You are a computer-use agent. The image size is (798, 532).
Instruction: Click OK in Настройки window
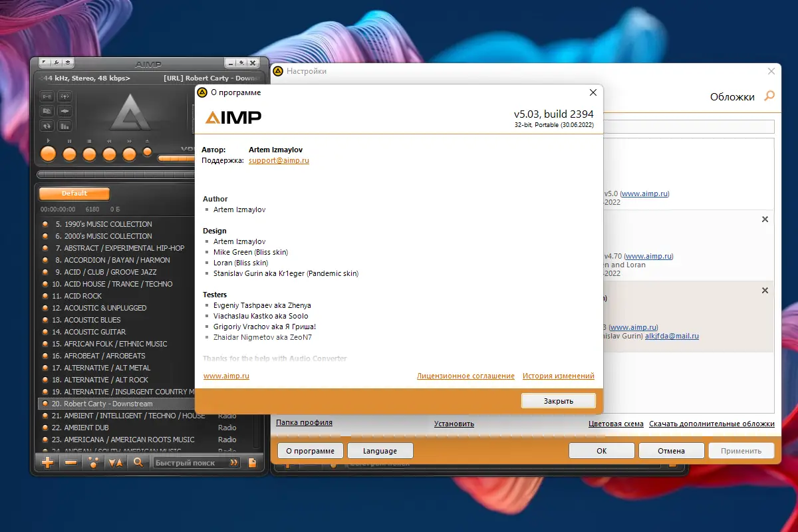coord(601,451)
